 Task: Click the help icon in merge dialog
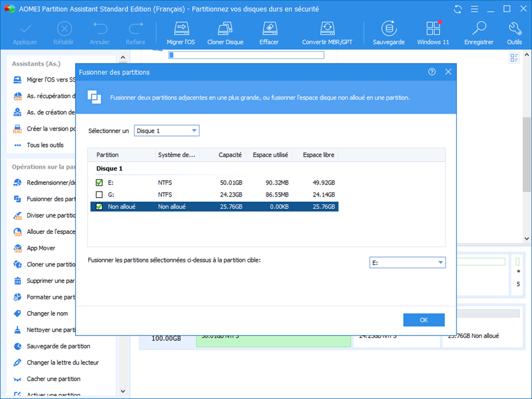432,72
